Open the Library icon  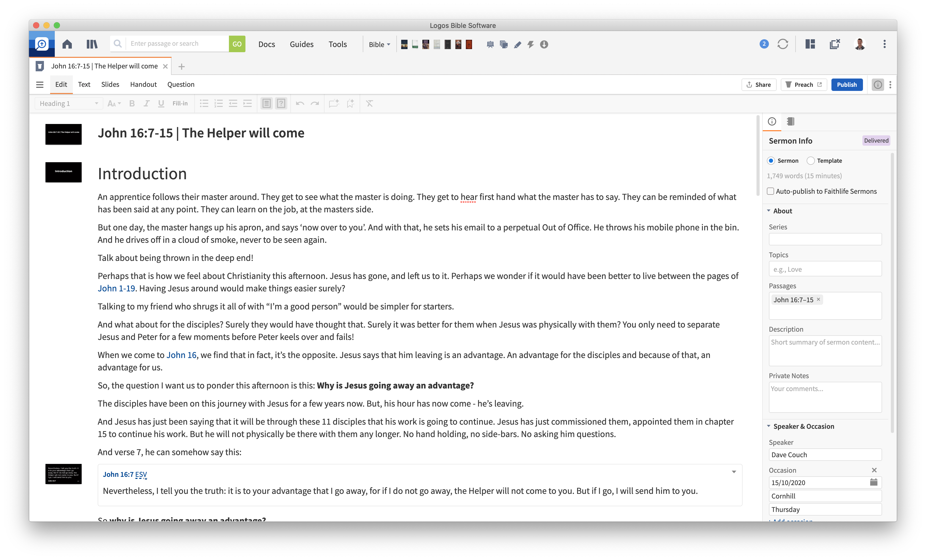[x=92, y=44]
